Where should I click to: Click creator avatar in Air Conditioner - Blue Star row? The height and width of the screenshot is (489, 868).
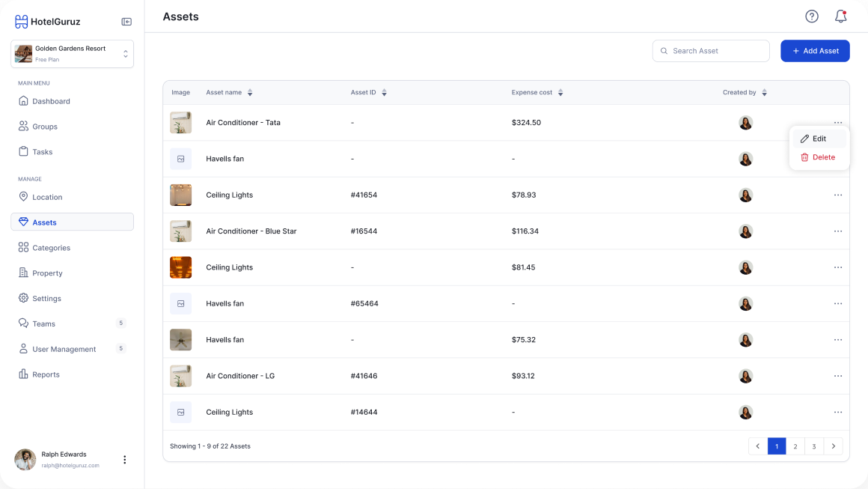tap(745, 231)
